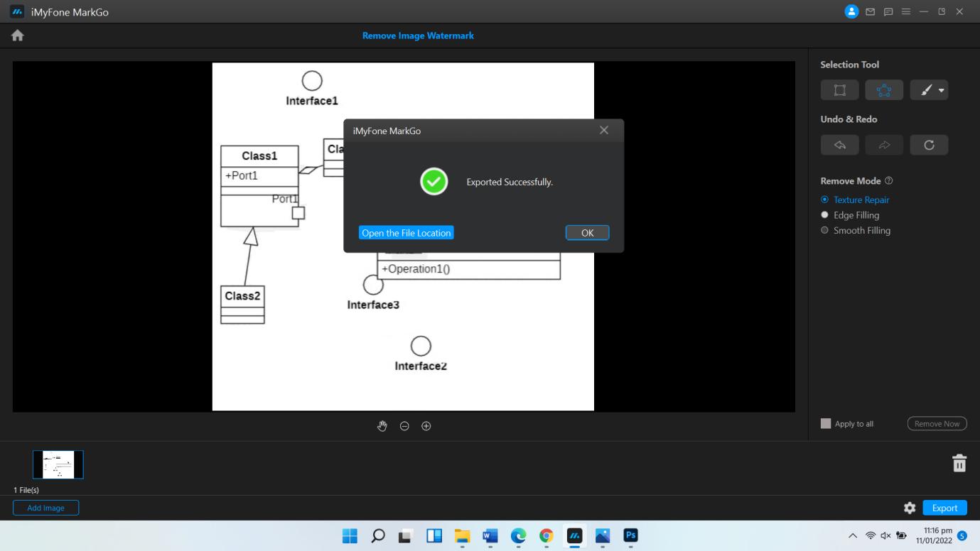Open the Windows Start menu

(350, 536)
